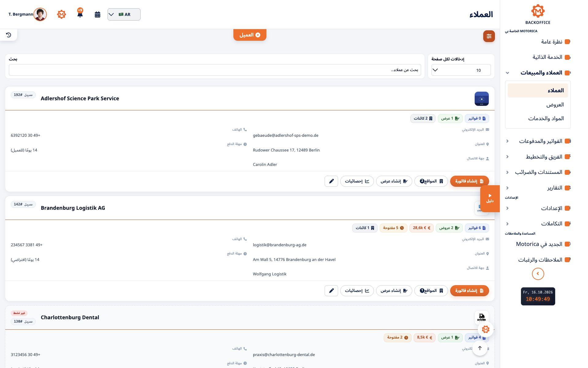Image resolution: width=588 pixels, height=368 pixels.
Task: Click the history icon at top left
Action: pyautogui.click(x=9, y=35)
